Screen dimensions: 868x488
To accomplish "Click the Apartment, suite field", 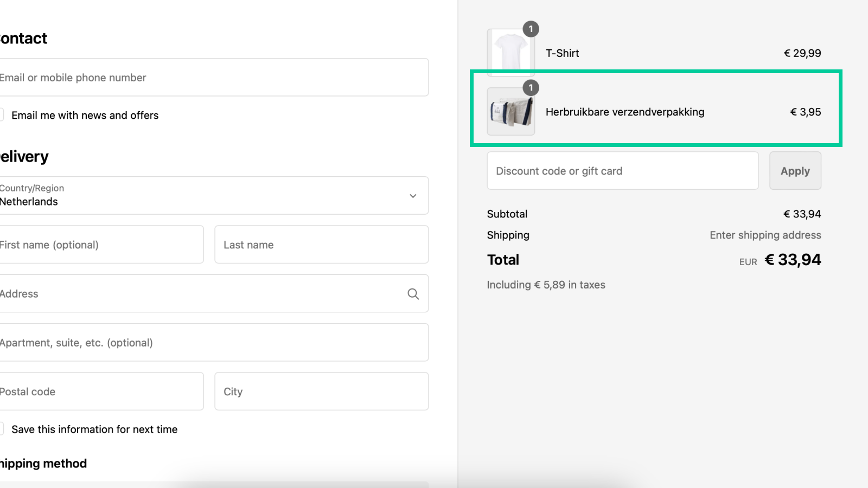I will tap(214, 342).
